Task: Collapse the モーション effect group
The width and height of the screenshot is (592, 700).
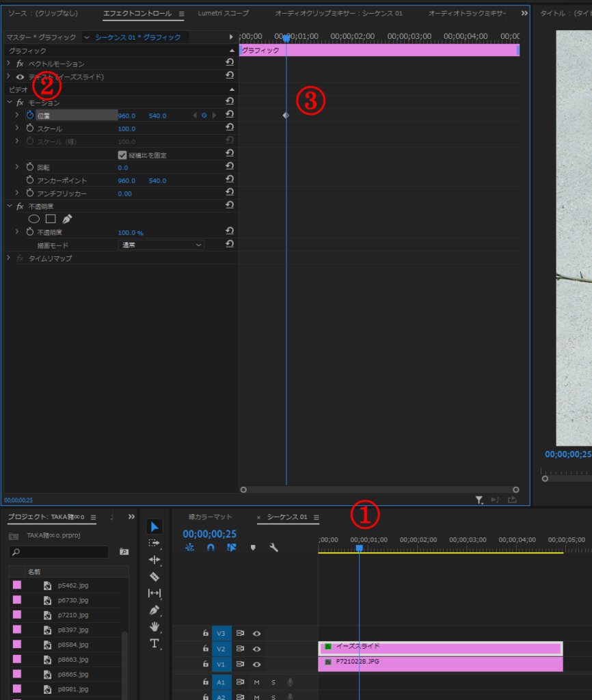Action: point(9,103)
